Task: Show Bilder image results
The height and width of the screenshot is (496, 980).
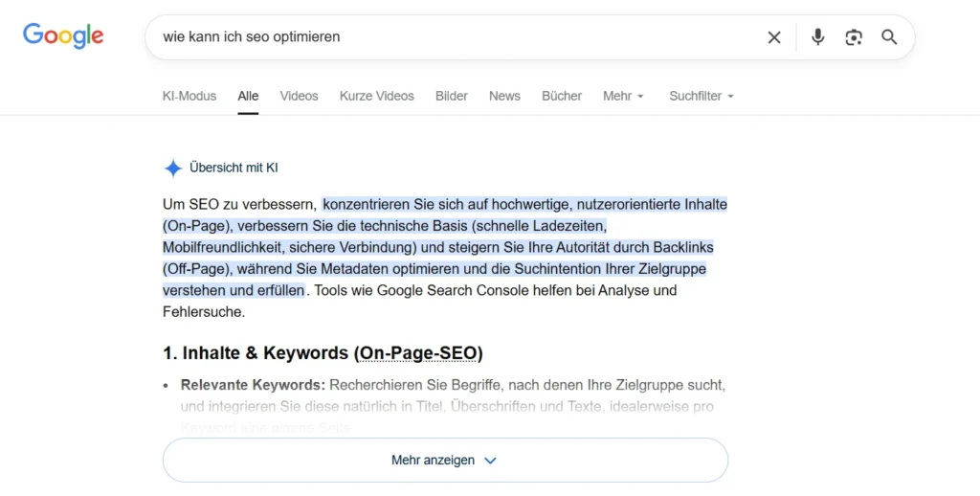Action: (452, 96)
